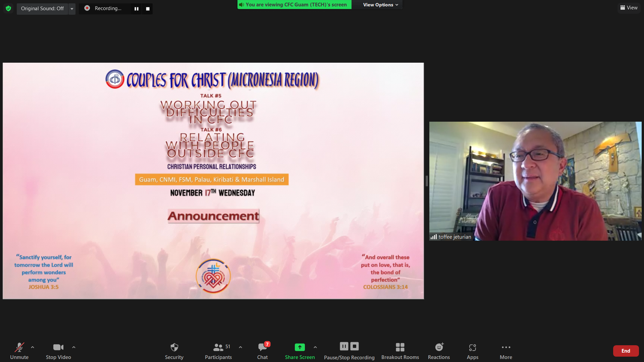Pause recording from the top bar
This screenshot has height=362, width=644.
[x=137, y=9]
